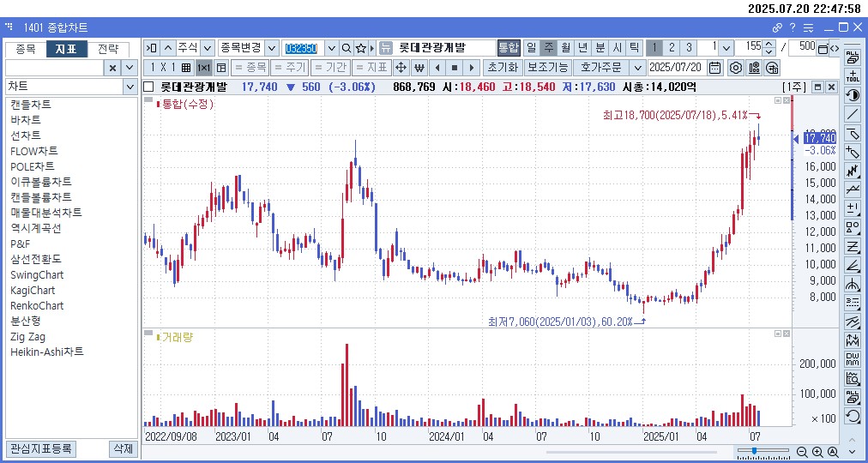This screenshot has width=868, height=463.
Task: Click the grid layout icon
Action: 185,68
